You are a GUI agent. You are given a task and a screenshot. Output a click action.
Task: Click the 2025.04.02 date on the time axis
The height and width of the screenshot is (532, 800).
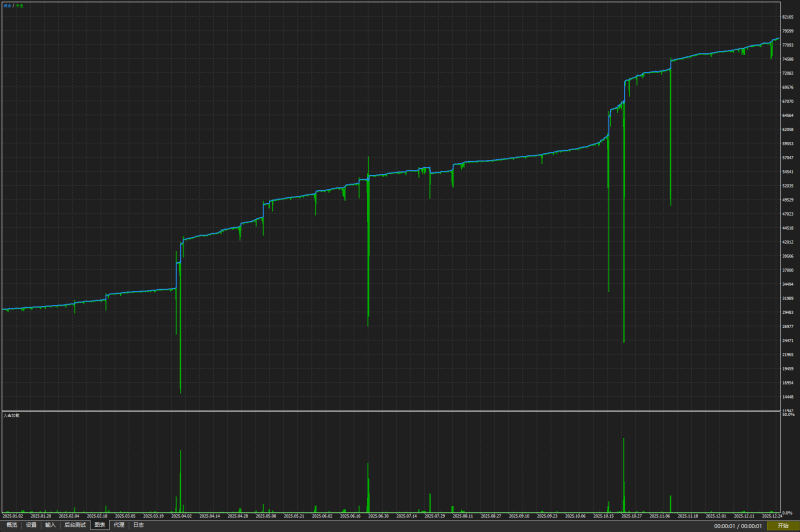[181, 516]
